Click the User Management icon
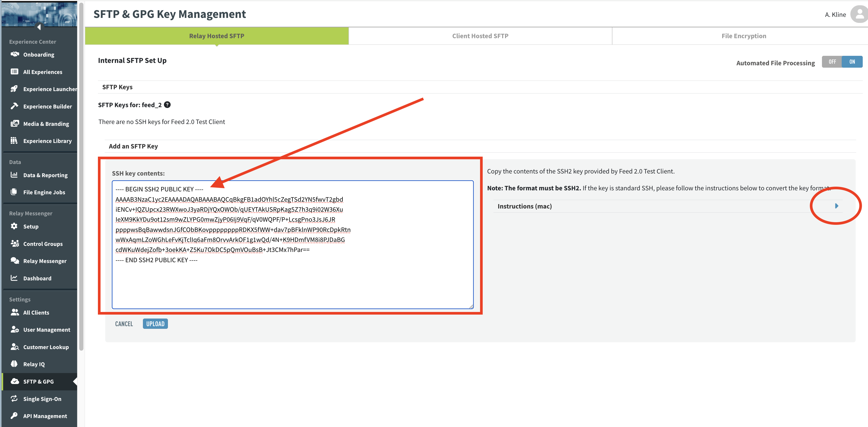Viewport: 868px width, 427px height. pos(14,329)
